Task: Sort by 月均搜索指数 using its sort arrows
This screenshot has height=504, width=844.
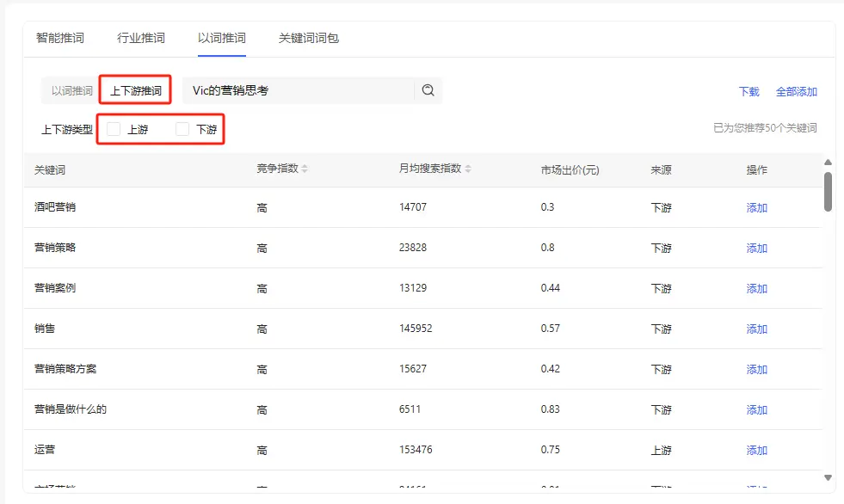Action: point(467,169)
